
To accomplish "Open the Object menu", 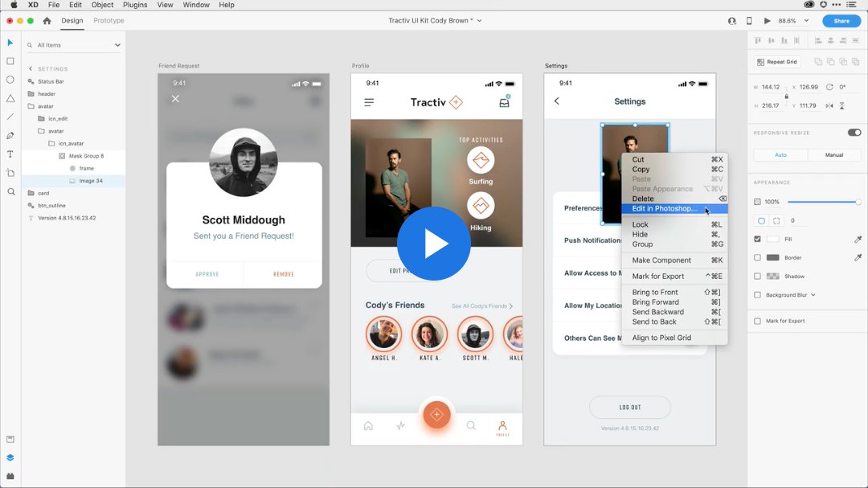I will tap(102, 5).
